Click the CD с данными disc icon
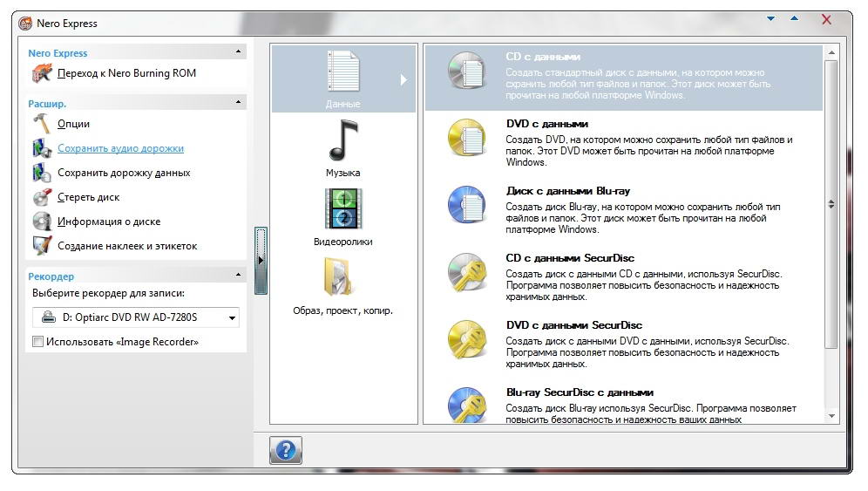Image resolution: width=868 pixels, height=491 pixels. pos(466,71)
